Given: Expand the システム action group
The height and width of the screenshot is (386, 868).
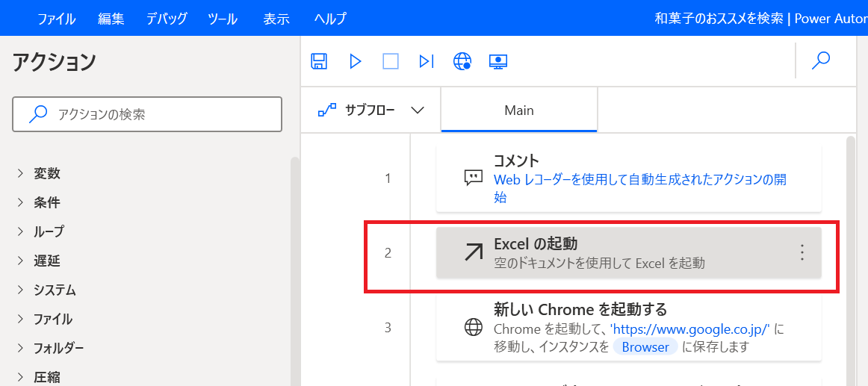Looking at the screenshot, I should [x=20, y=289].
